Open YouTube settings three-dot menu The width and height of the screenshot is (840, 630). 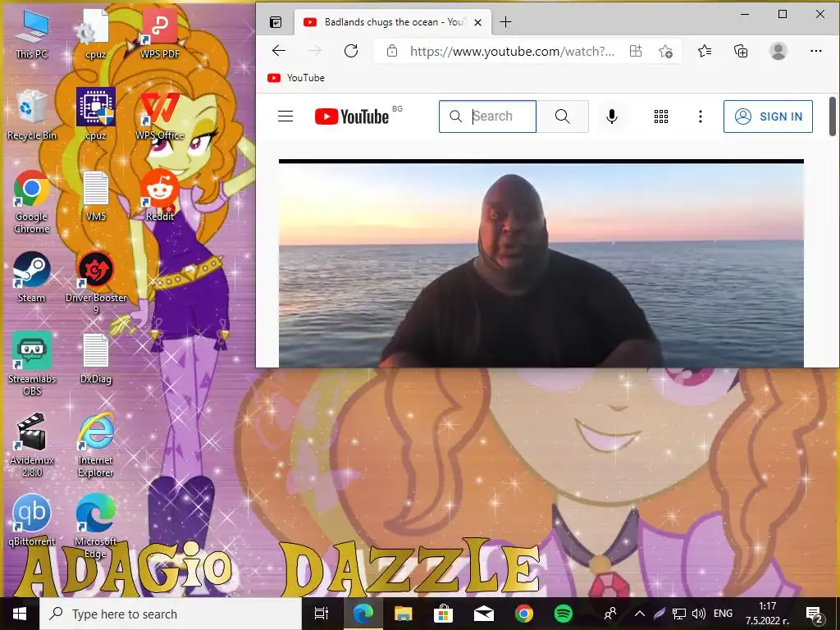(x=701, y=116)
